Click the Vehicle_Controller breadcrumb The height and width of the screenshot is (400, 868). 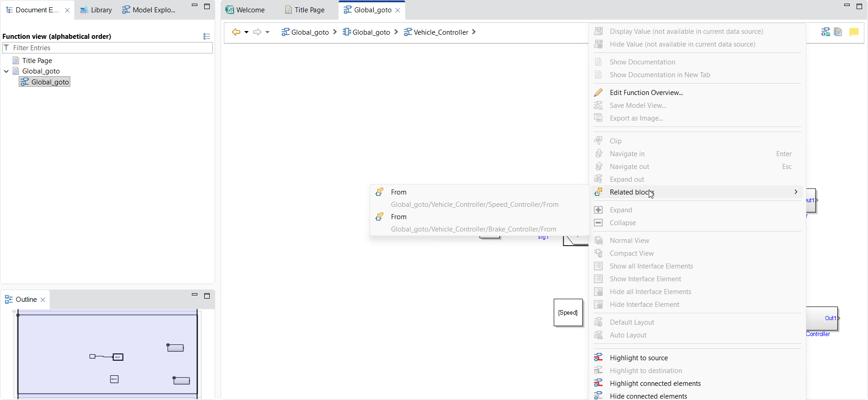point(436,32)
